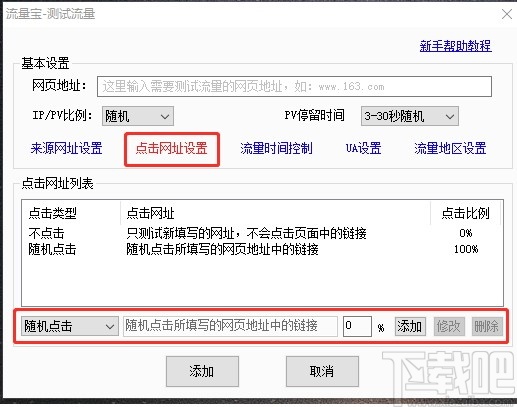
Task: Click the percentage input box
Action: tap(357, 326)
